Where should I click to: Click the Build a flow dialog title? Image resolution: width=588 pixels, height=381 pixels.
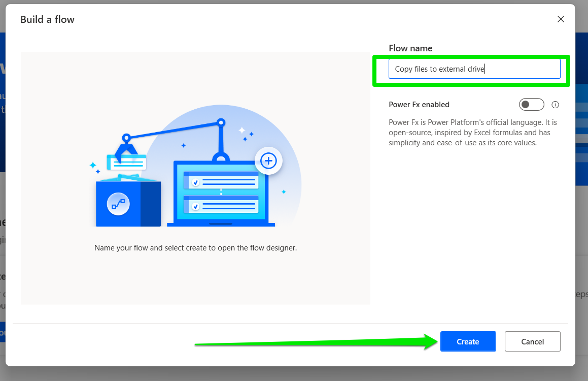47,20
